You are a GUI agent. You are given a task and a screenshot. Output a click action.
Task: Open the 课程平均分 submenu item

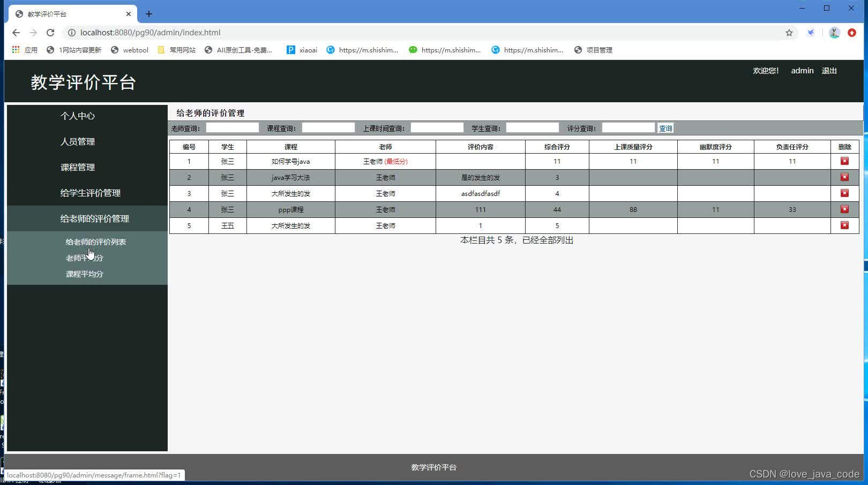tap(84, 274)
